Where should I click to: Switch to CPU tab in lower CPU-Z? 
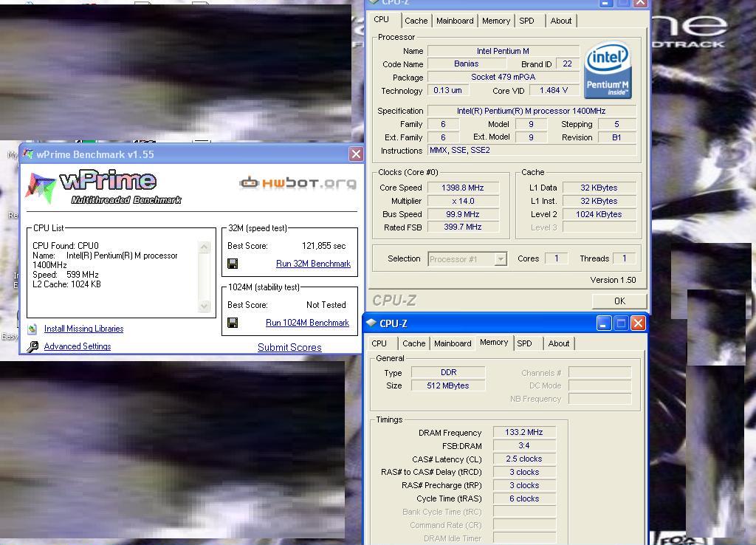[379, 343]
